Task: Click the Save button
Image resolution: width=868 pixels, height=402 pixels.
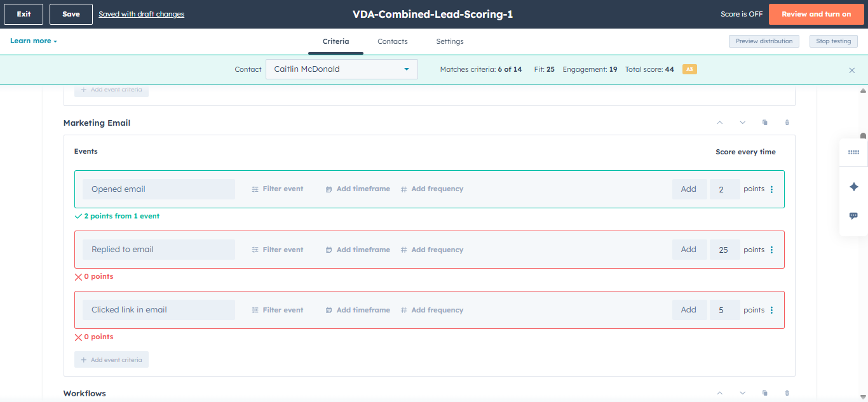Action: [x=71, y=14]
